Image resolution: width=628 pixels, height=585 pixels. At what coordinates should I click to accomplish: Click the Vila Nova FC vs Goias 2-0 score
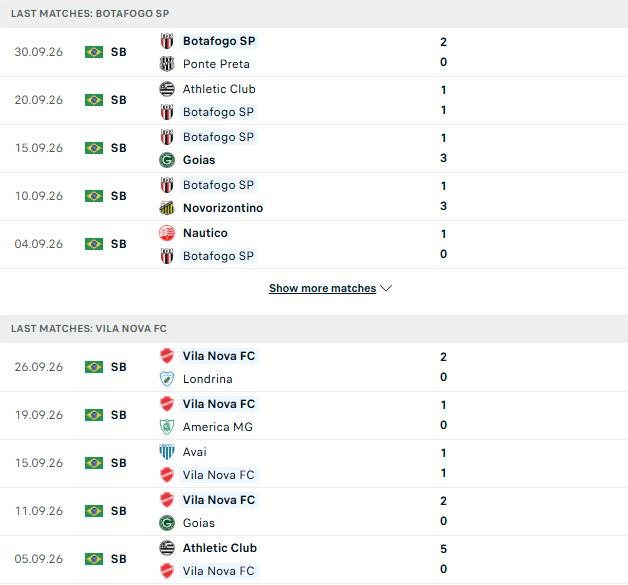click(443, 511)
